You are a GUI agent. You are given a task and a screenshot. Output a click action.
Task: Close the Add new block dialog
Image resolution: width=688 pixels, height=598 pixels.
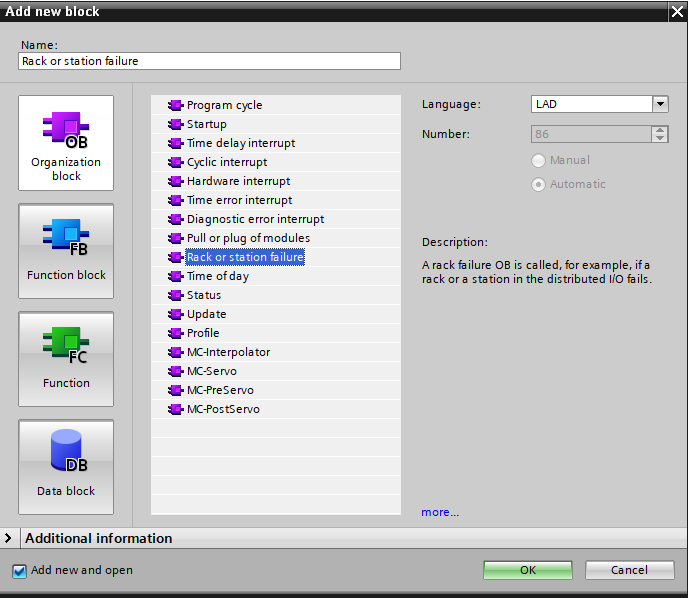[677, 11]
